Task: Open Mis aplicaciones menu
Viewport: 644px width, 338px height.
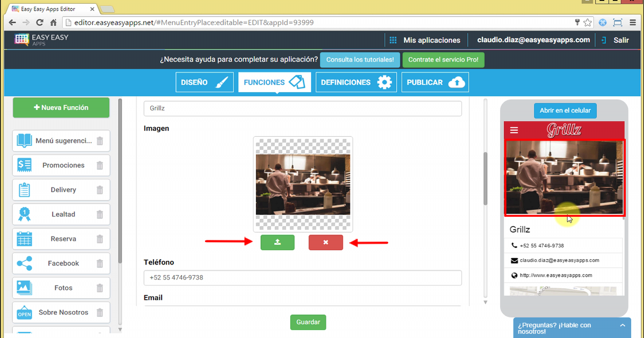Action: 425,40
